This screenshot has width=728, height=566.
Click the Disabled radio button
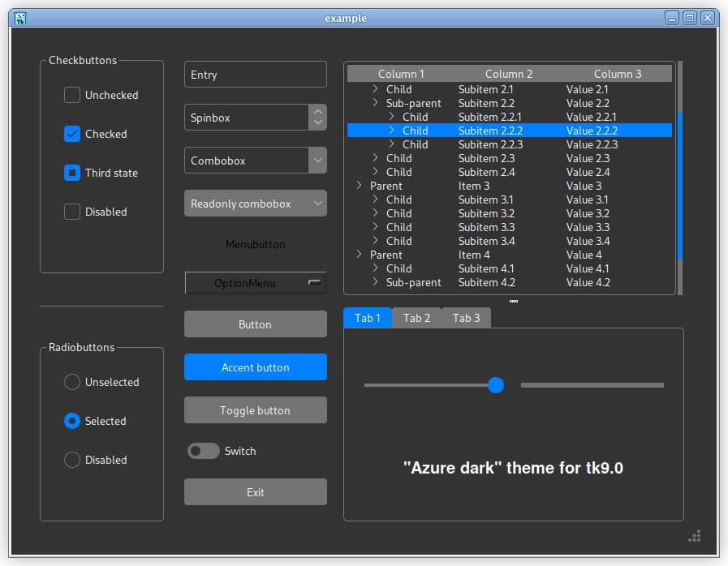(72, 461)
